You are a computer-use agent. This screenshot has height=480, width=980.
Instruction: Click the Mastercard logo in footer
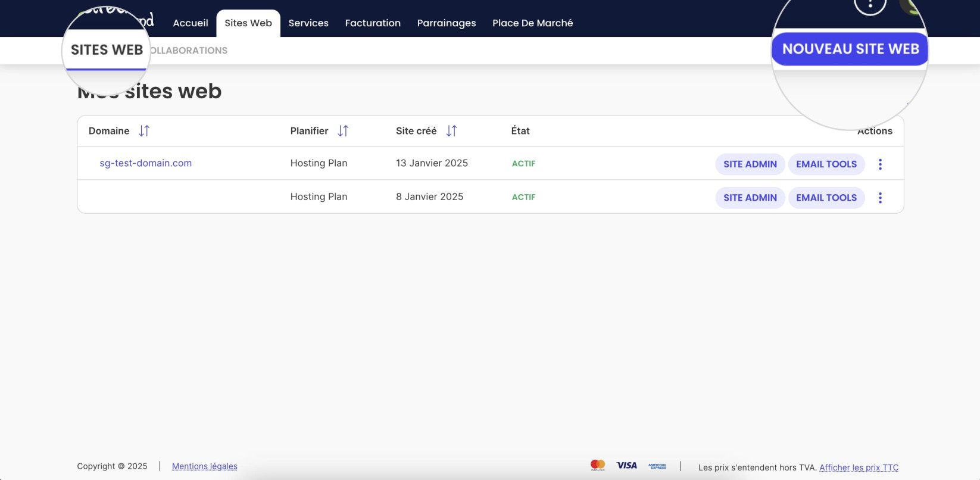click(x=598, y=465)
